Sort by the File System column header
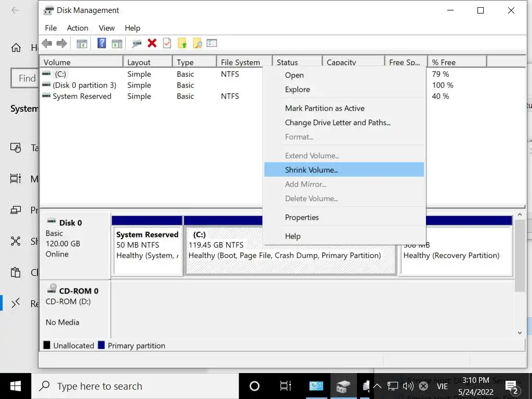The width and height of the screenshot is (532, 399). click(x=244, y=62)
